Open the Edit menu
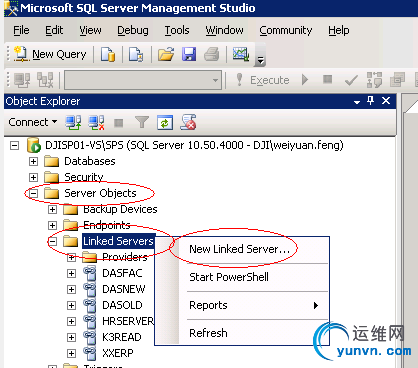Image resolution: width=418 pixels, height=368 pixels. [x=54, y=30]
